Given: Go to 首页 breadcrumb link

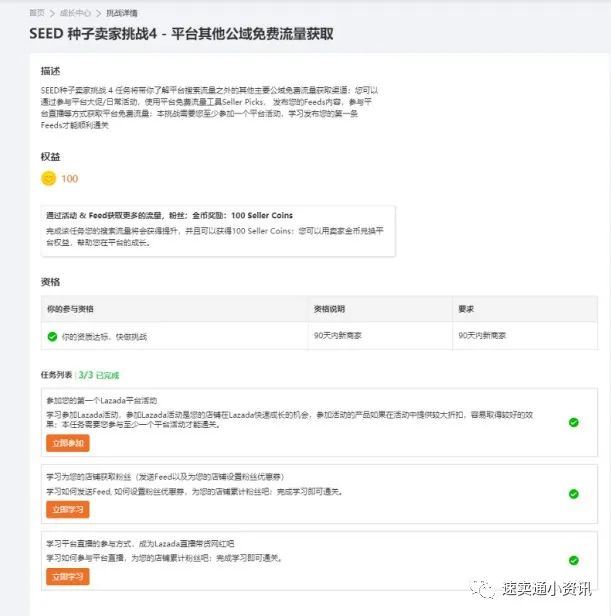Looking at the screenshot, I should point(37,13).
